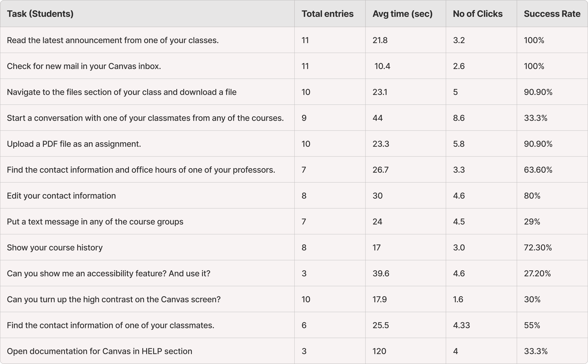Click "Open documentation for Canvas in HELP section"

pos(99,351)
